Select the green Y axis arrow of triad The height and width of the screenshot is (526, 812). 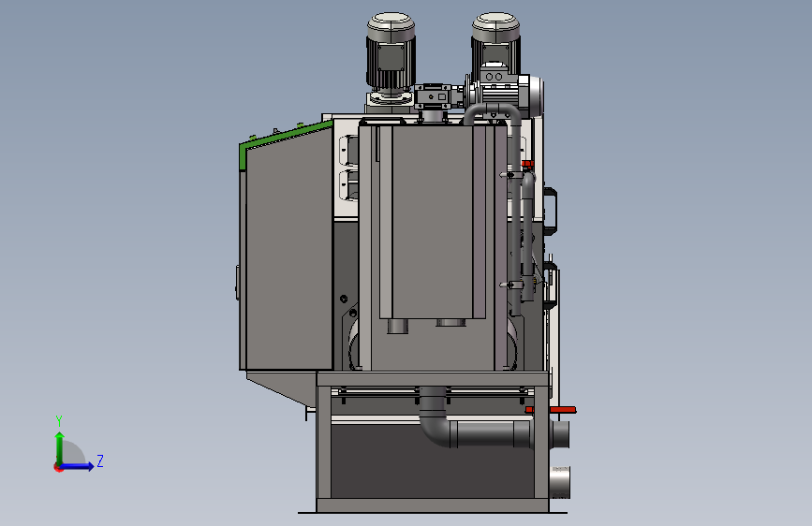(x=60, y=448)
